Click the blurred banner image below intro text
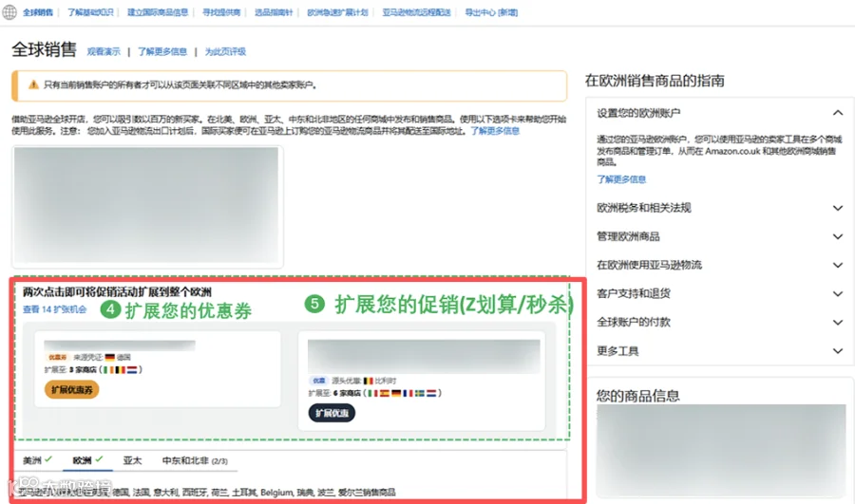Viewport: 855px width, 504px height. pyautogui.click(x=147, y=207)
